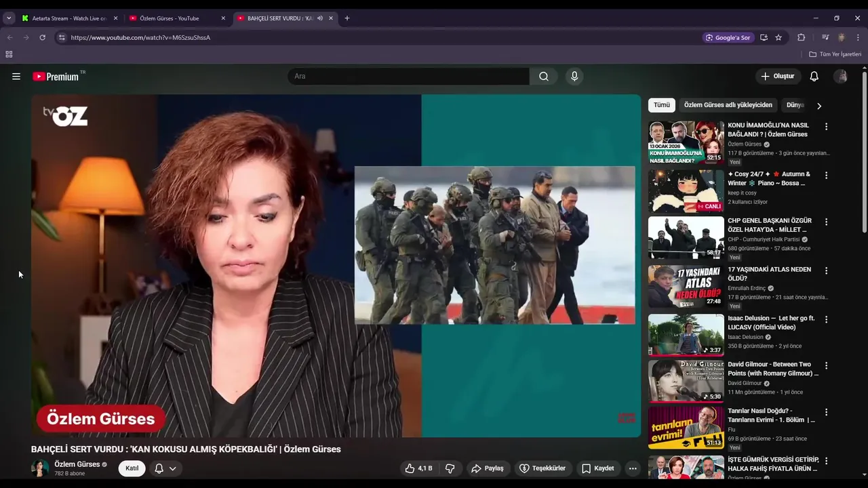Open options for Isaac Delusion video
Viewport: 868px width, 488px height.
(826, 319)
